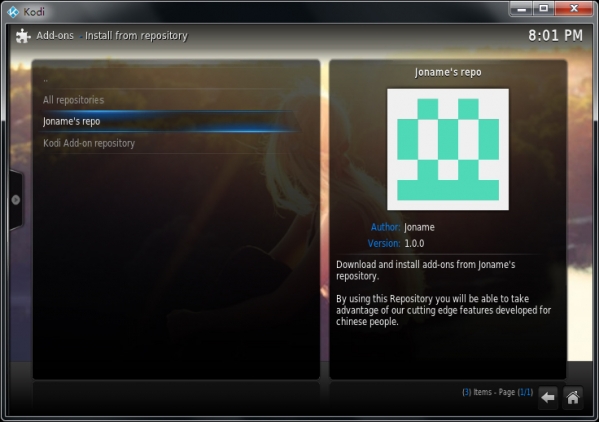The height and width of the screenshot is (422, 599).
Task: Click the 'Author:' label
Action: click(385, 227)
